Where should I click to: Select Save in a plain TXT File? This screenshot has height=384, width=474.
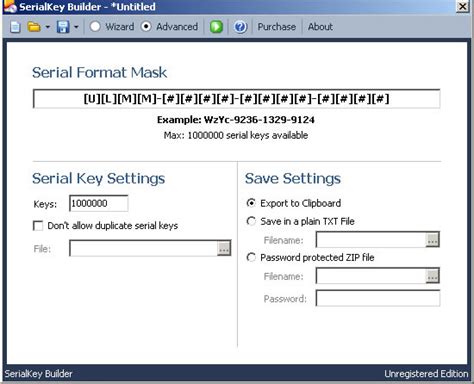tap(251, 221)
